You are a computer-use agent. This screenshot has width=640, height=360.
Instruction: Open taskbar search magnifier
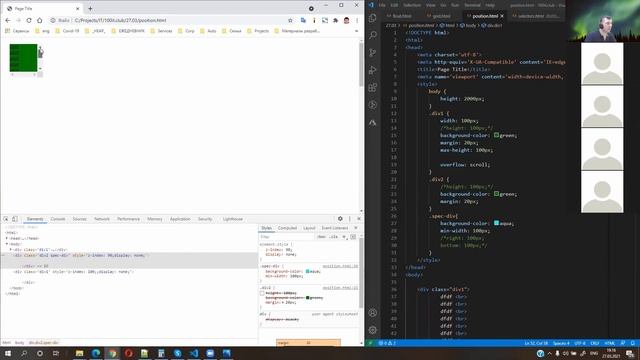tap(24, 353)
